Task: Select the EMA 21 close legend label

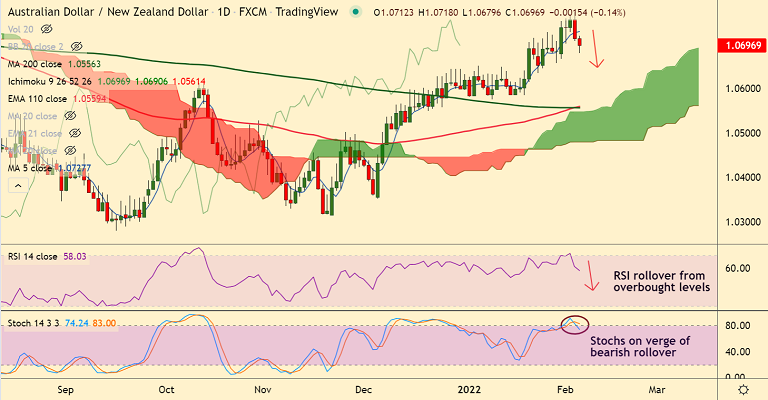Action: tap(35, 133)
